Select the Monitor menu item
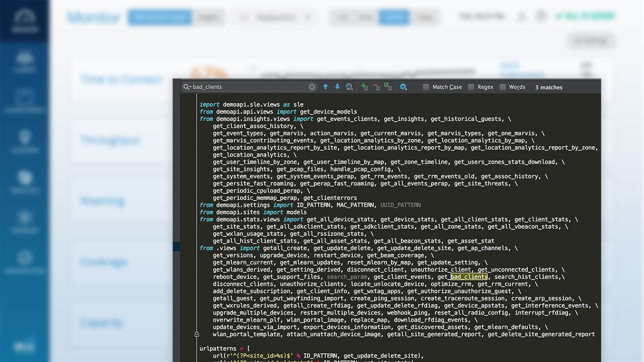 pos(93,17)
